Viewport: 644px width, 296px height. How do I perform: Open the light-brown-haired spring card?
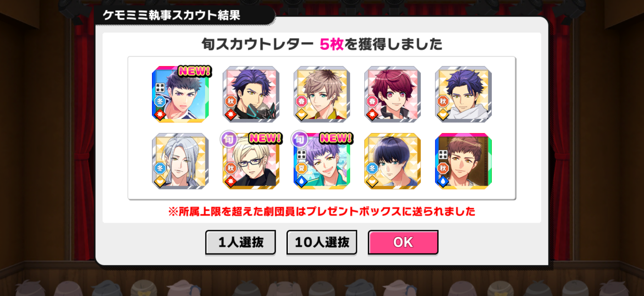(x=322, y=94)
